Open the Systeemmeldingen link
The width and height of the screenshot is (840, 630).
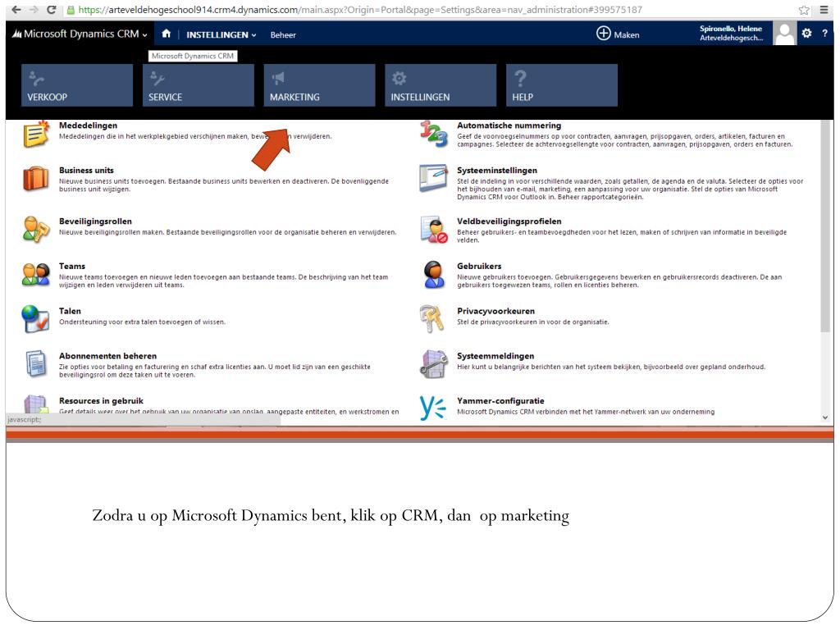[495, 356]
